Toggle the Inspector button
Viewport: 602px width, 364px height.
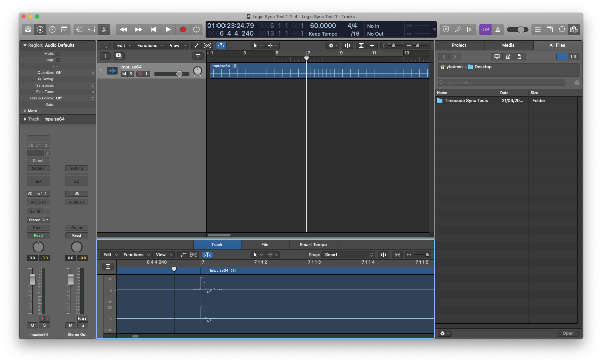click(x=40, y=30)
